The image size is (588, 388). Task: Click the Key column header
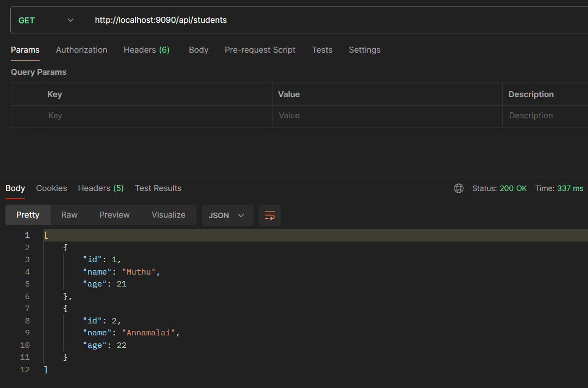coord(55,94)
